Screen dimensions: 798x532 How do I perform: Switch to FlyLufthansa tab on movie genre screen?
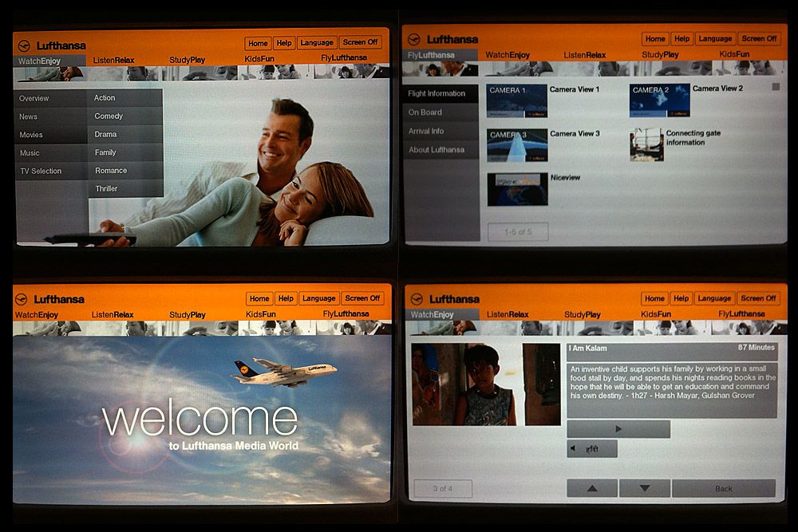tap(343, 57)
